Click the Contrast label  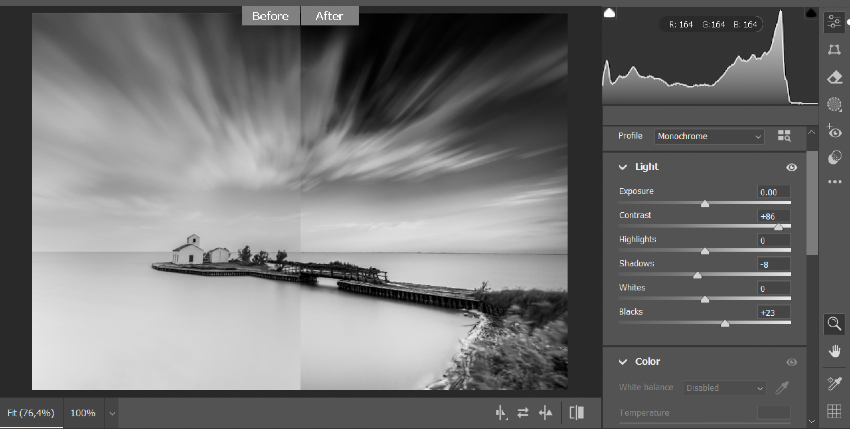[x=635, y=215]
